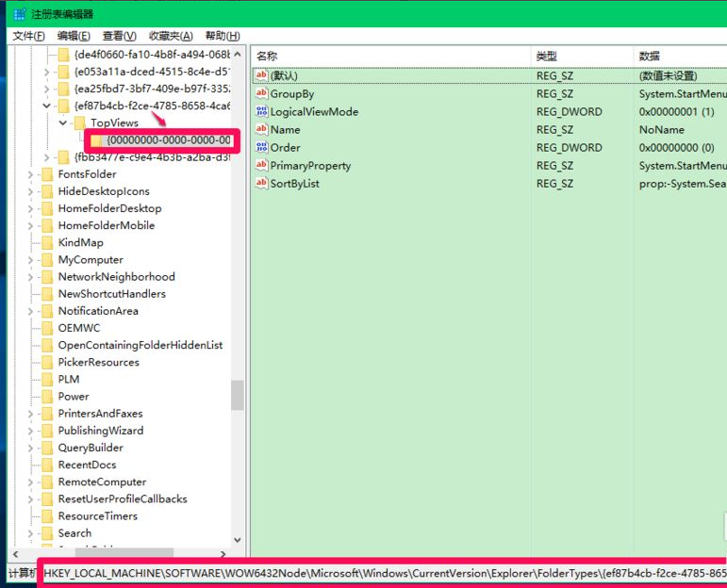
Task: Select the {00000000-0000-0000 subkey
Action: coord(168,140)
